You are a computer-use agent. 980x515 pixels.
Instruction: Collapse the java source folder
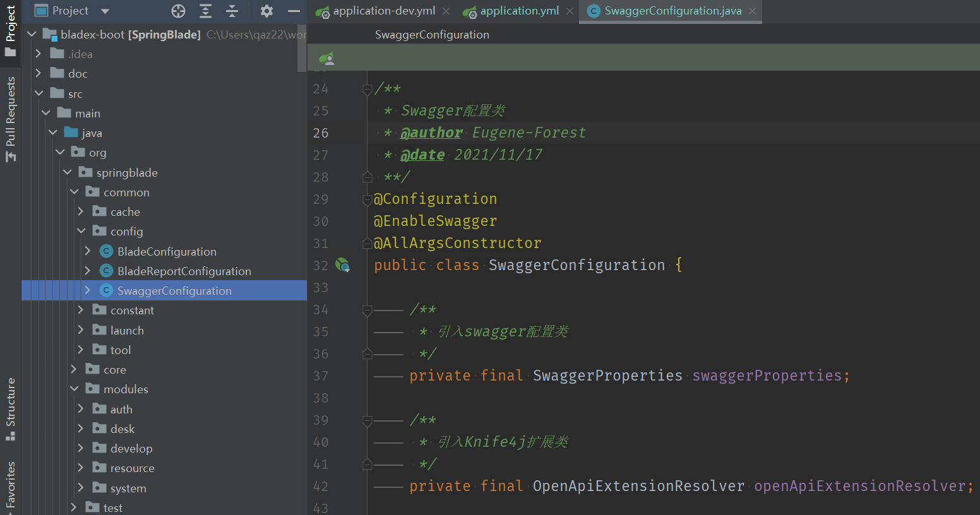point(52,133)
